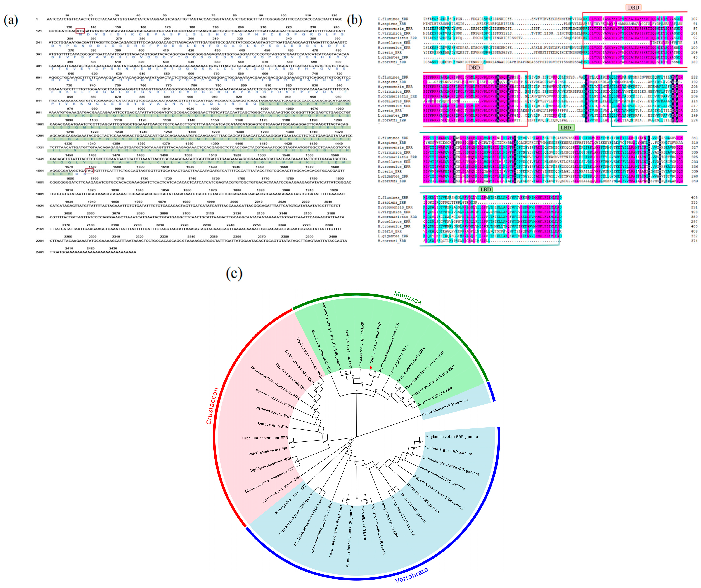This screenshot has width=701, height=588.
Task: Click the panel (a) label
Action: (x=11, y=20)
